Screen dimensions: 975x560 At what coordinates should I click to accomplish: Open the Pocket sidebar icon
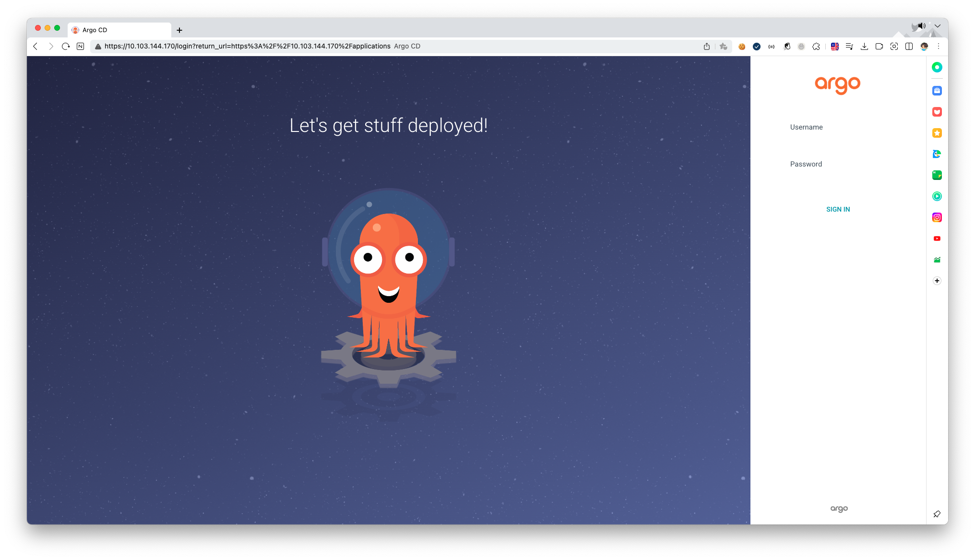pos(937,112)
